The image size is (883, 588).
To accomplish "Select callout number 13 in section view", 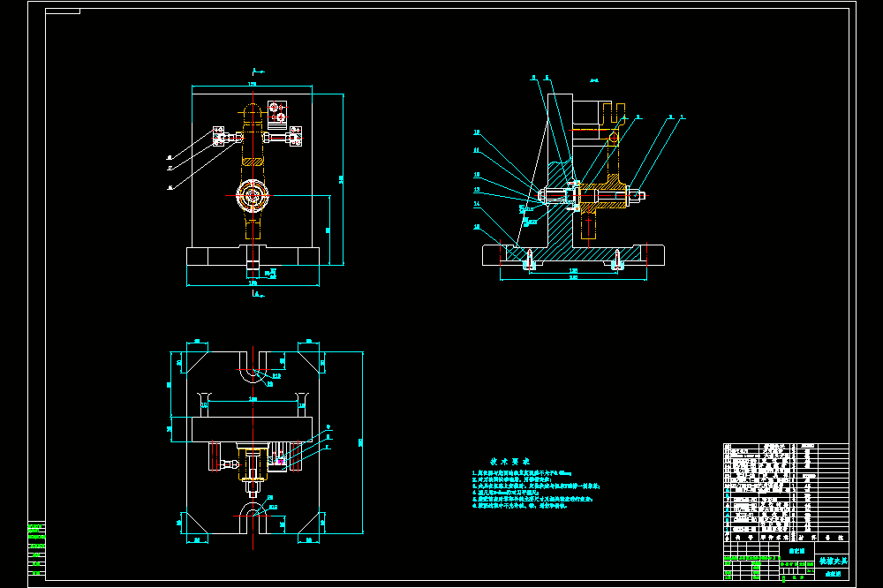I will point(477,190).
